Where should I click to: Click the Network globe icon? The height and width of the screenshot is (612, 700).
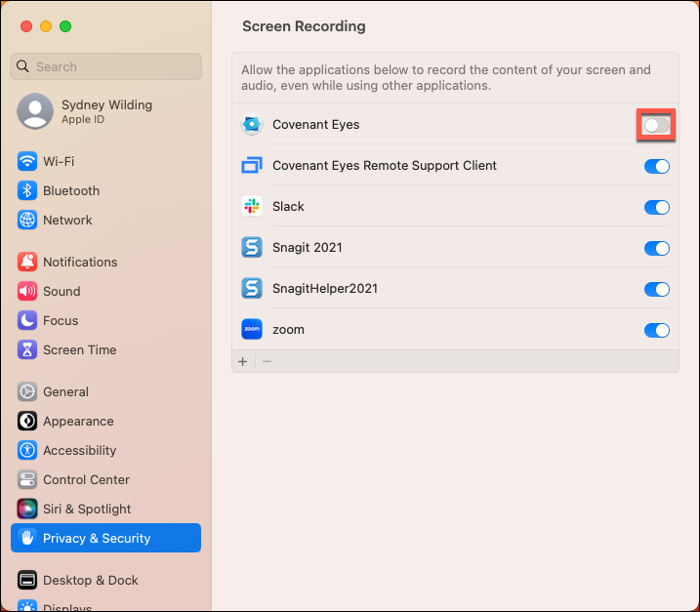[x=27, y=220]
